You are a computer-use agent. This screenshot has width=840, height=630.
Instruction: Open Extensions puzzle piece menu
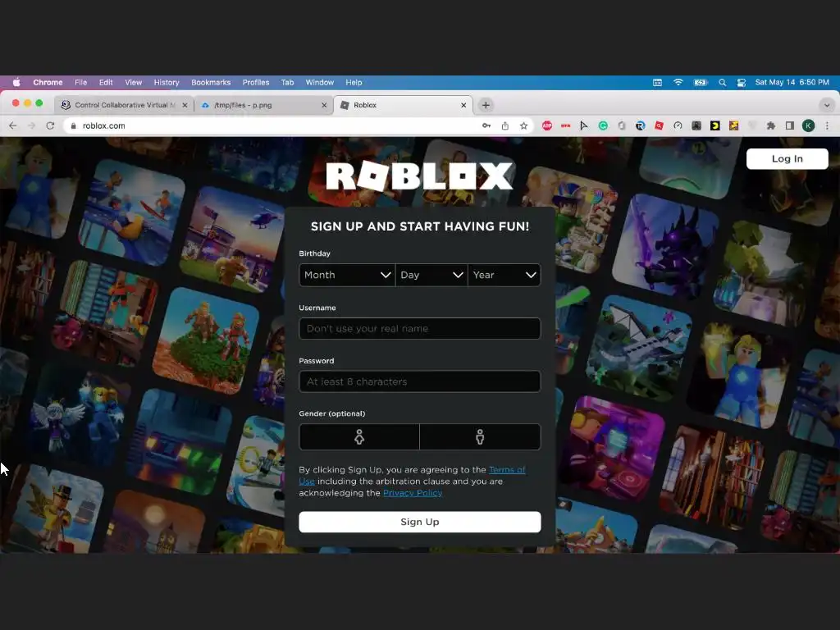point(771,126)
